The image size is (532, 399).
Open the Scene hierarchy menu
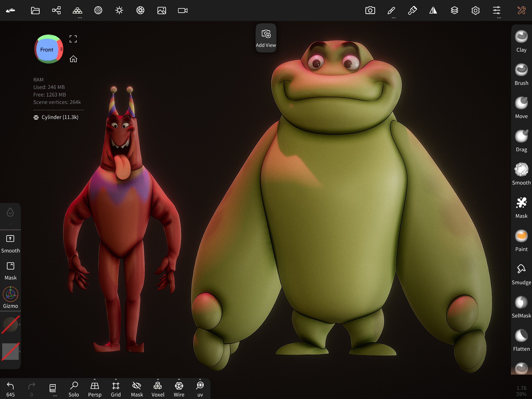pos(56,11)
